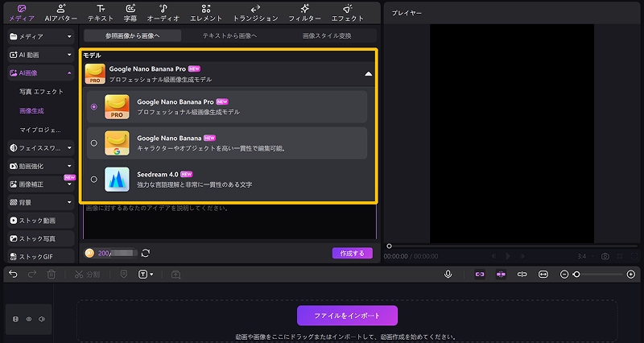Open the オーディオ tab
Viewport: 644px width, 343px height.
coord(163,13)
